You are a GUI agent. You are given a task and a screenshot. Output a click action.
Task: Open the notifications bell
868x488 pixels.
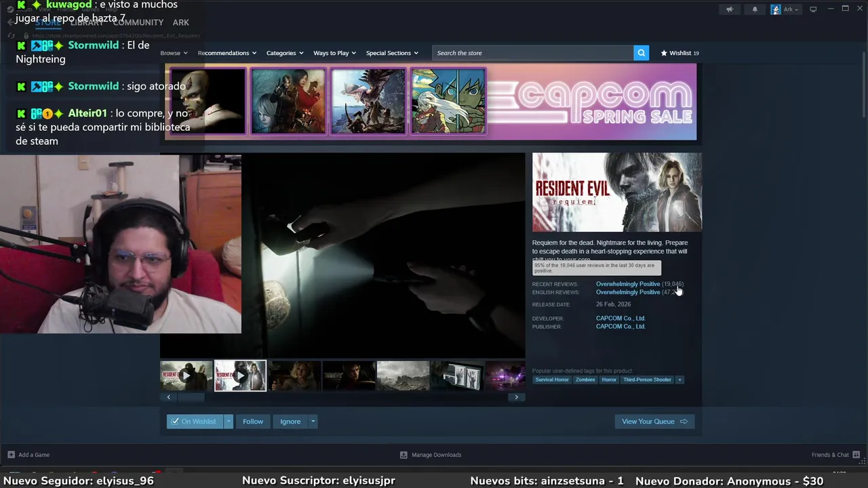[x=755, y=9]
